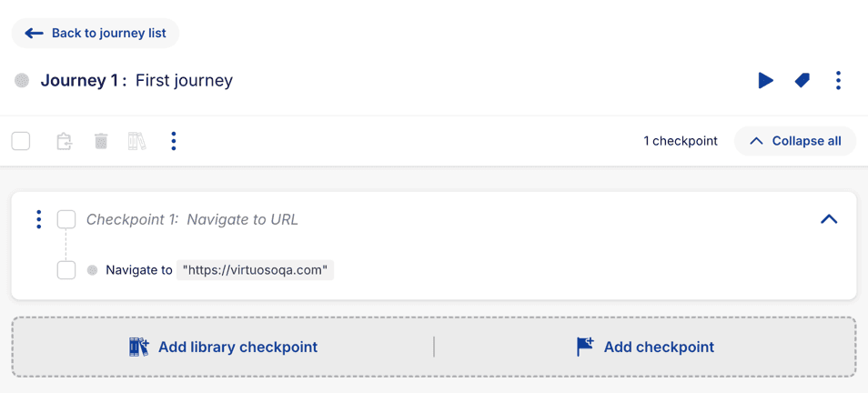The height and width of the screenshot is (393, 868).
Task: Click the delete trash icon in toolbar
Action: click(101, 141)
